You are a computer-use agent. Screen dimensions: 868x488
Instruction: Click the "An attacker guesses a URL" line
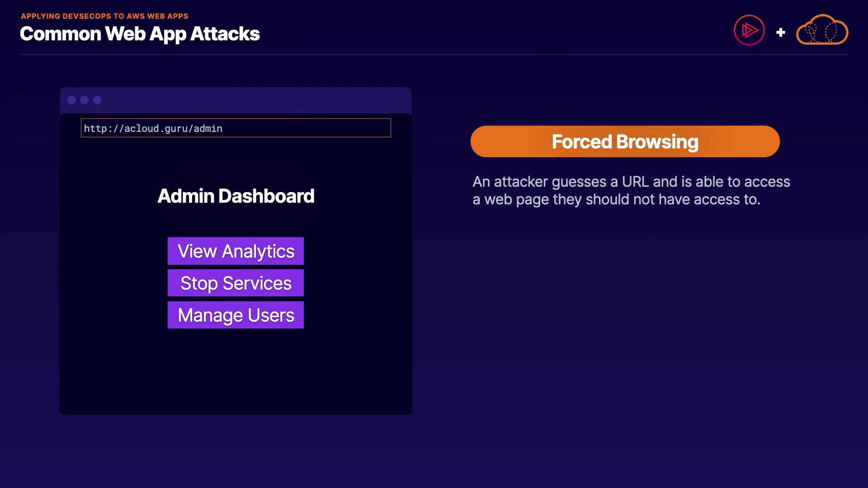pyautogui.click(x=631, y=182)
